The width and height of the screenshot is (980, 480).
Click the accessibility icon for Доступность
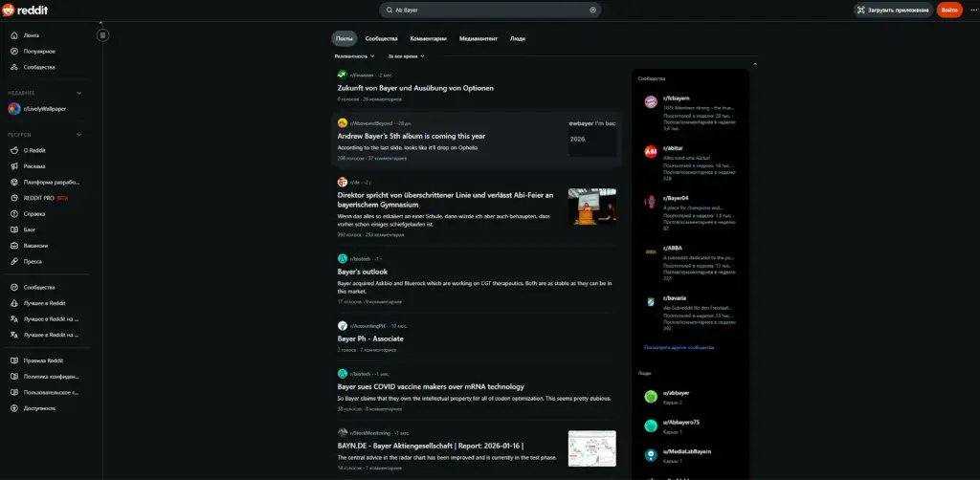click(x=14, y=408)
